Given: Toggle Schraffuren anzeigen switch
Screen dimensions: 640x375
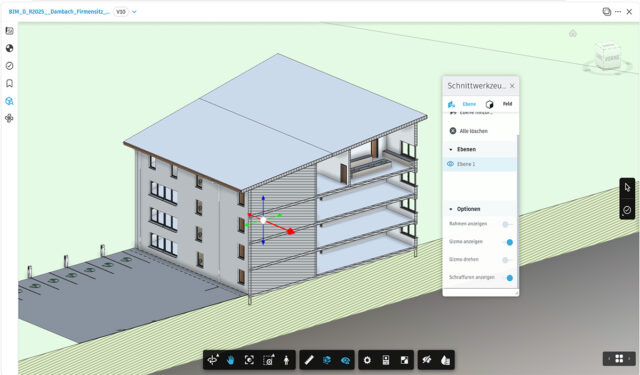Looking at the screenshot, I should [507, 278].
